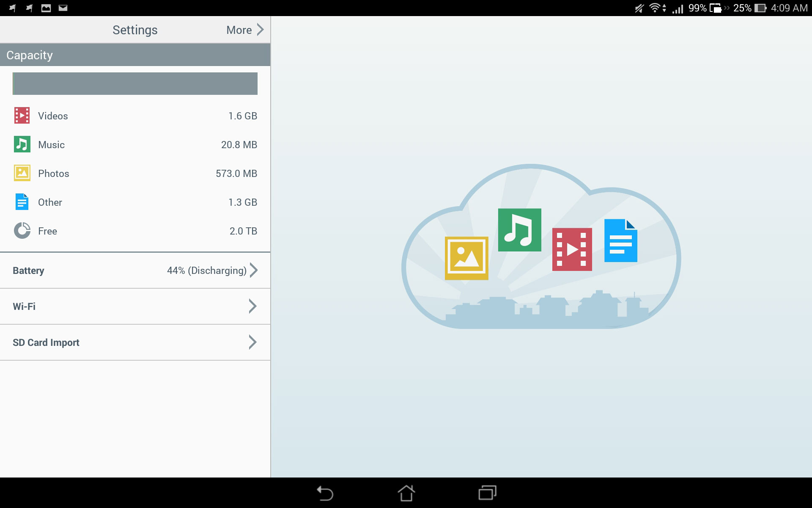The image size is (812, 508).
Task: Tap the yellow photo icon inside the cloud
Action: pyautogui.click(x=466, y=258)
